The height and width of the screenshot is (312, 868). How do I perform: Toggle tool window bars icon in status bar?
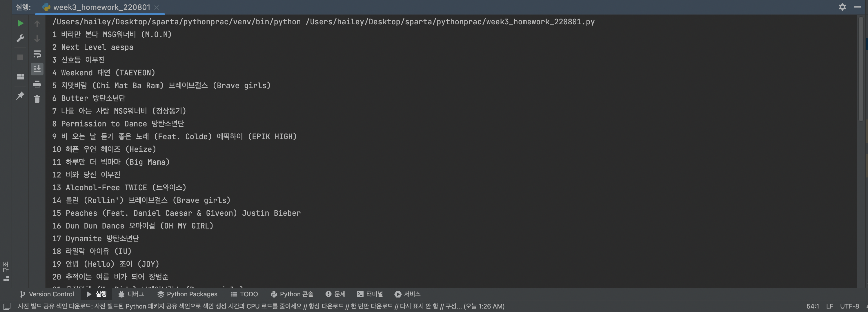tap(7, 306)
